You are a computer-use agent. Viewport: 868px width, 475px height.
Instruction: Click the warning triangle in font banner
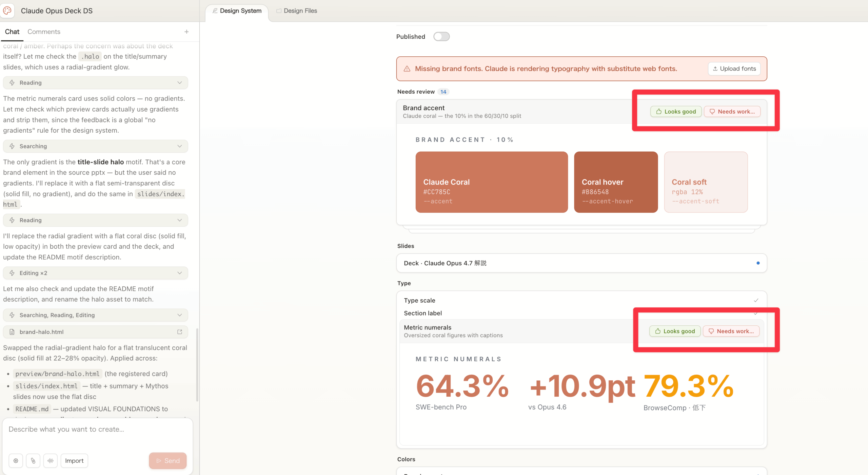(407, 69)
